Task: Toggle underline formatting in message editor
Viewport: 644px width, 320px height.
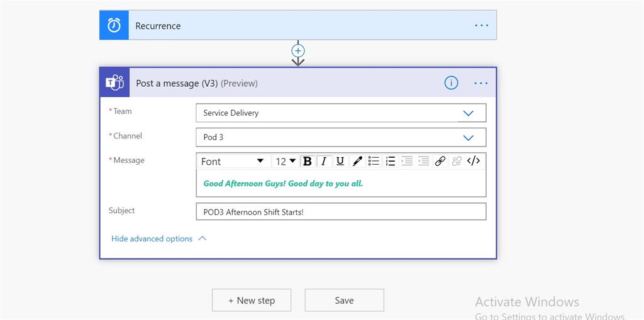Action: (340, 162)
